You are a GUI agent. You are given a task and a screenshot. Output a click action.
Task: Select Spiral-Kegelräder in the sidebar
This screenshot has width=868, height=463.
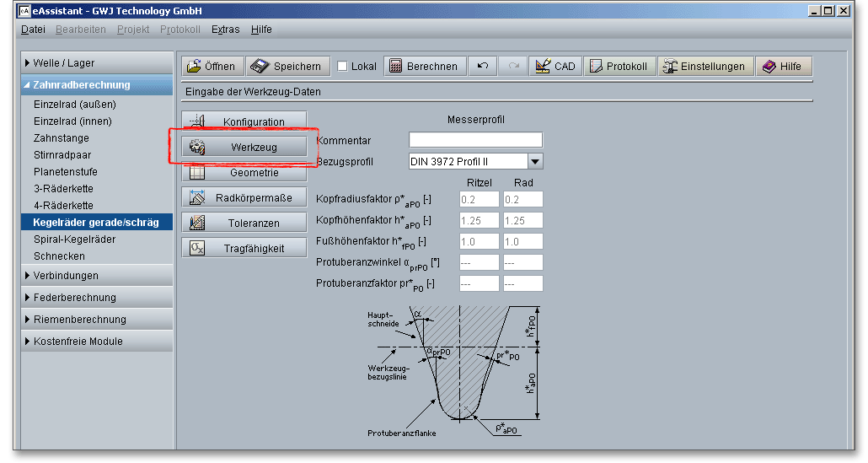(75, 240)
